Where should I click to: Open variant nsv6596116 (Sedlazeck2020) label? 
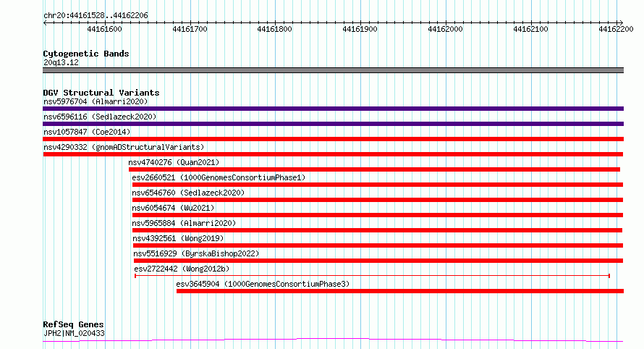click(100, 117)
